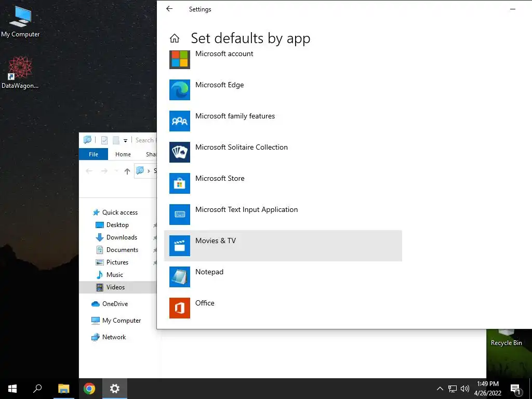
Task: Select Quick access in Explorer sidebar
Action: 115,212
